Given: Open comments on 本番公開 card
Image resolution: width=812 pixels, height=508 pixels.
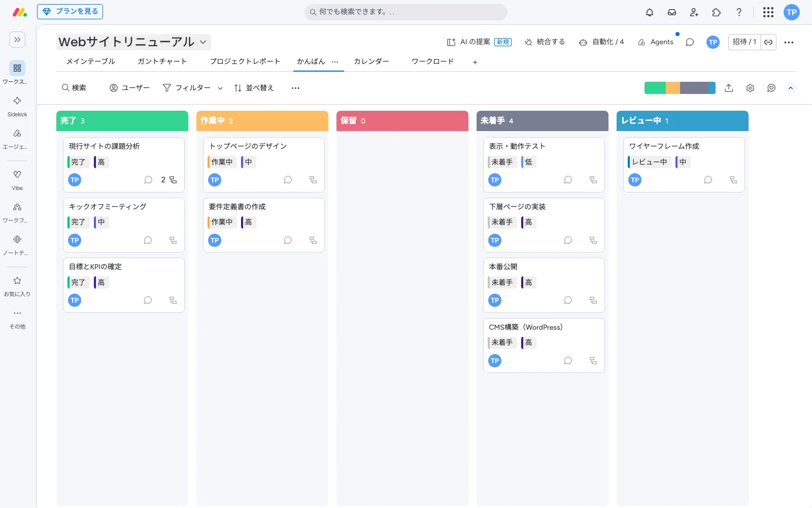Looking at the screenshot, I should 568,300.
